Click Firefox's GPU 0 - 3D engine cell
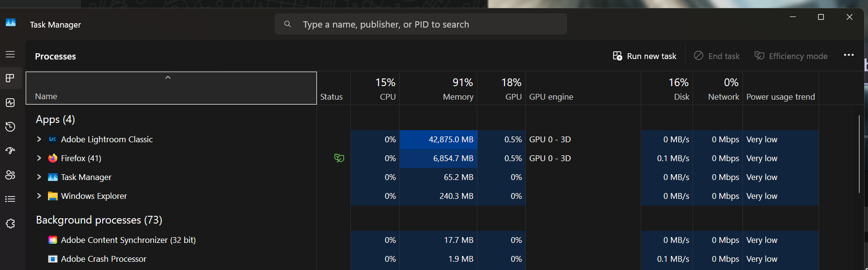Screen dimensions: 868x270 click(583, 158)
